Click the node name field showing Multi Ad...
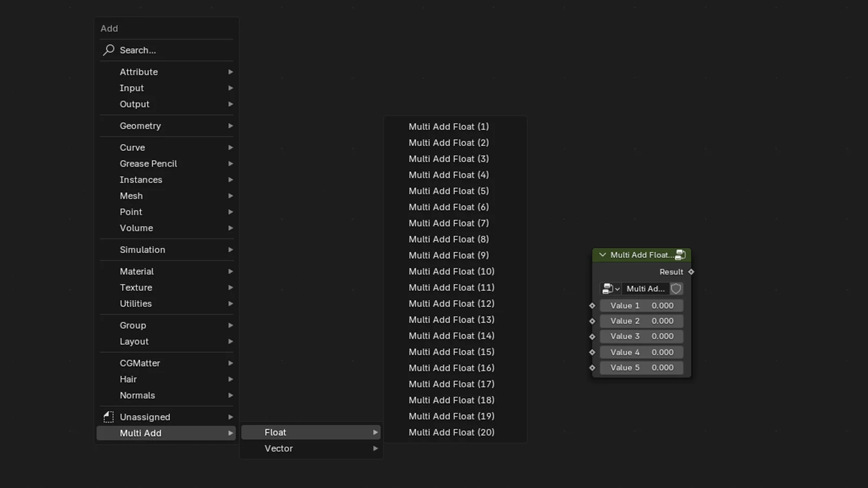 coord(646,288)
